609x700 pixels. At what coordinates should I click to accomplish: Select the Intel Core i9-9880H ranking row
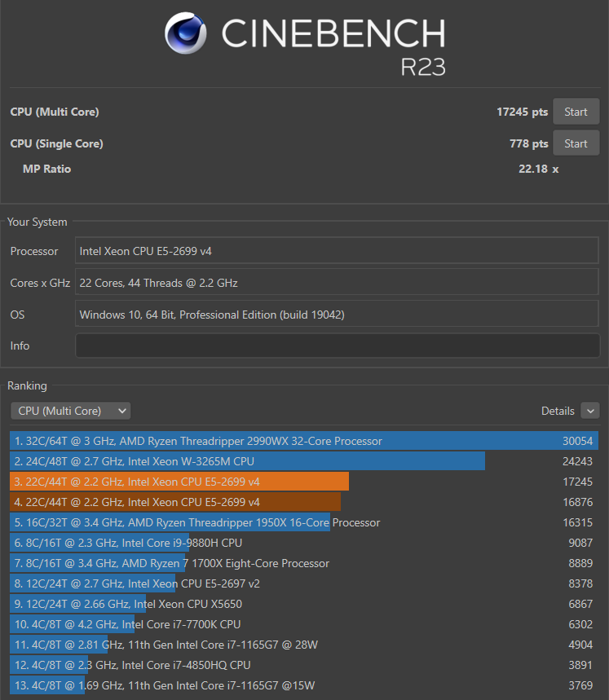(x=304, y=543)
